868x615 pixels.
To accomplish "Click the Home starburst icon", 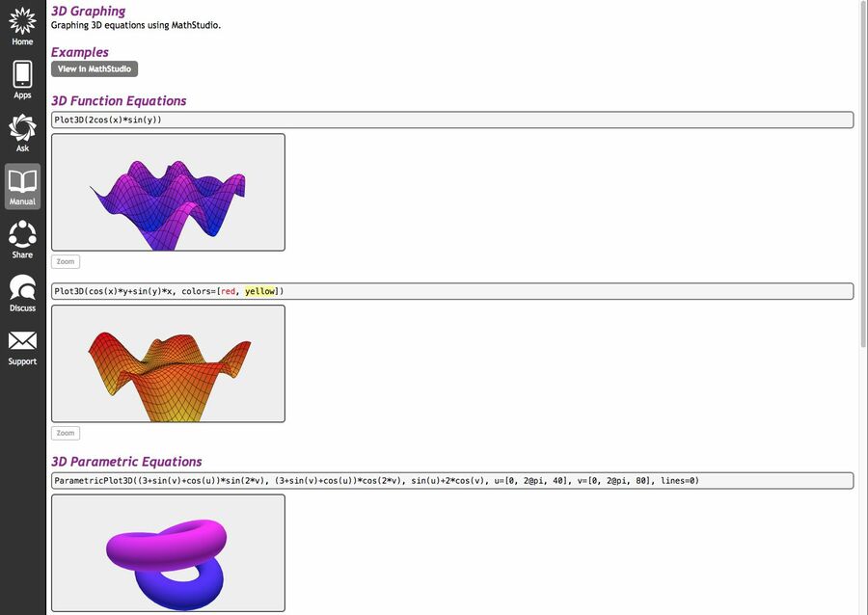I will coord(22,21).
